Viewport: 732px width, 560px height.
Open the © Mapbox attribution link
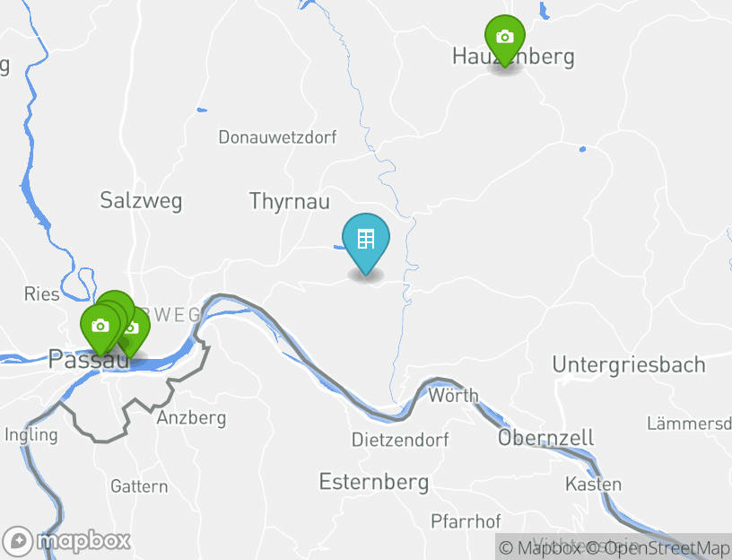tap(540, 547)
